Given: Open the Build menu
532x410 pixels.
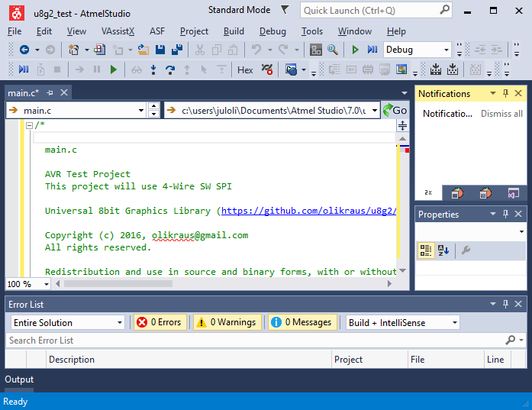Looking at the screenshot, I should point(234,31).
